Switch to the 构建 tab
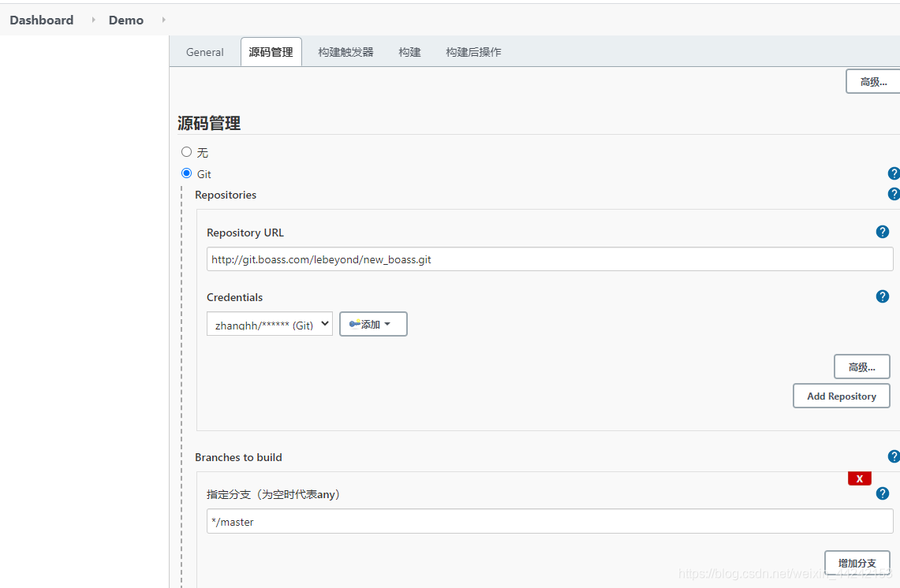900x588 pixels. [410, 52]
